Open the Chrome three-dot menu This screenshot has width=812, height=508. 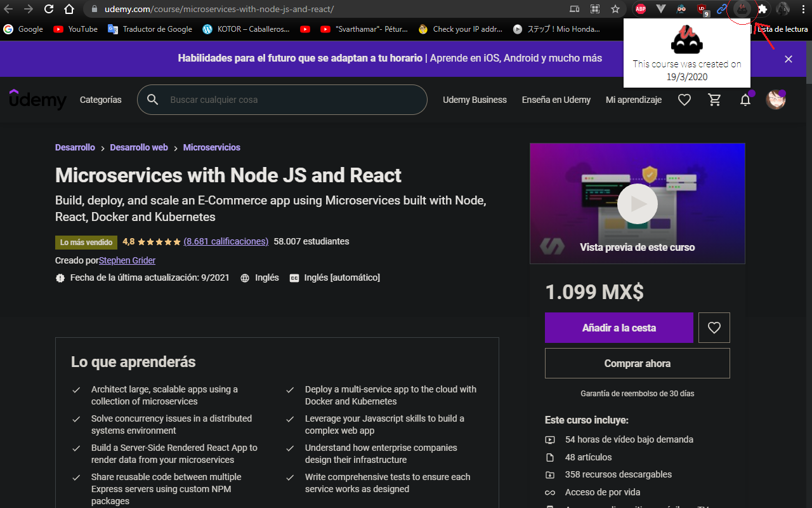[803, 9]
